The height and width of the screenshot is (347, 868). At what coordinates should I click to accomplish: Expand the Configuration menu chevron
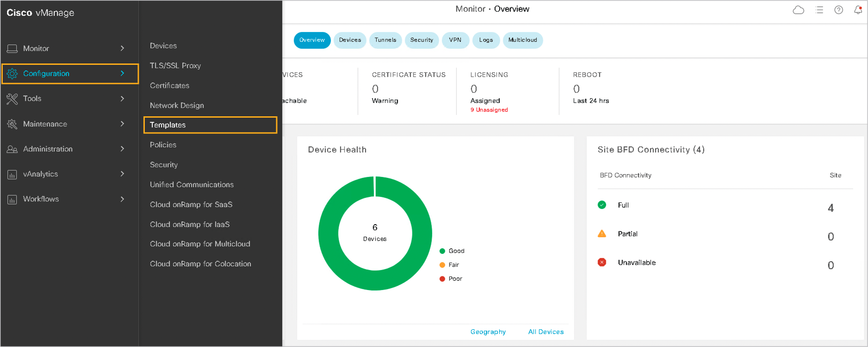(x=122, y=73)
